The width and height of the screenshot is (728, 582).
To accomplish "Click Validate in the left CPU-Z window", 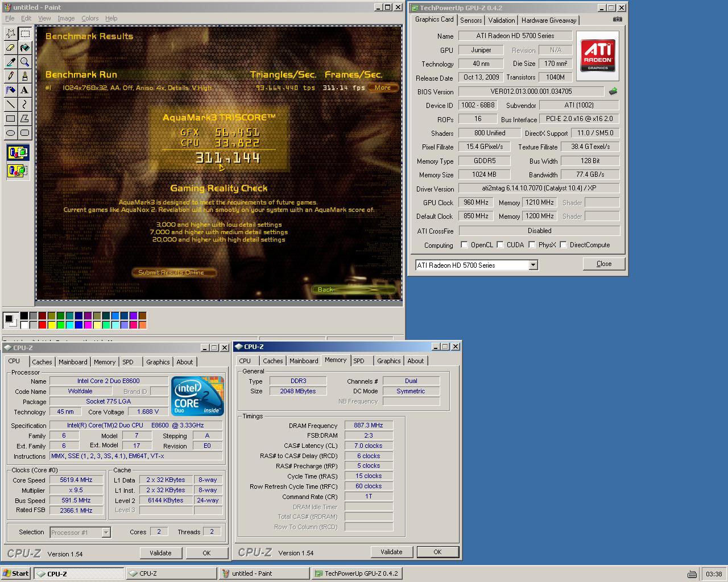I will pos(160,553).
